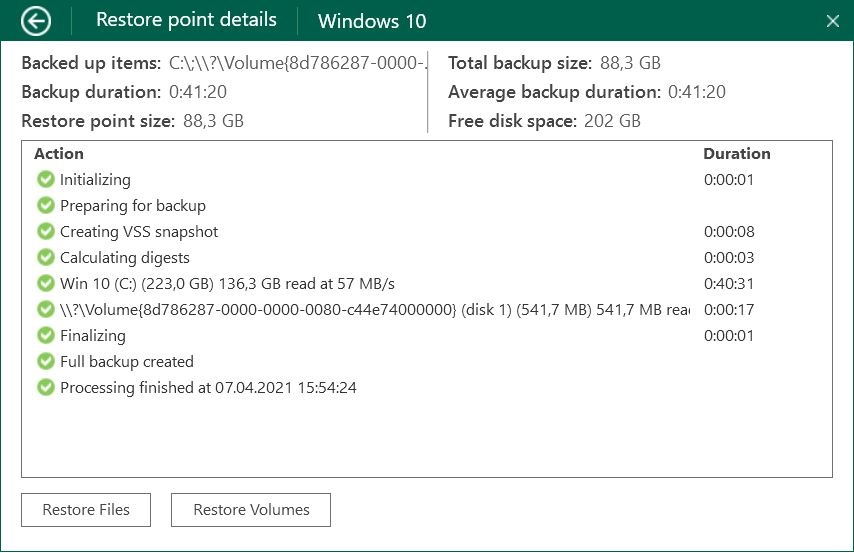Click the Initializing success check icon

tap(46, 179)
